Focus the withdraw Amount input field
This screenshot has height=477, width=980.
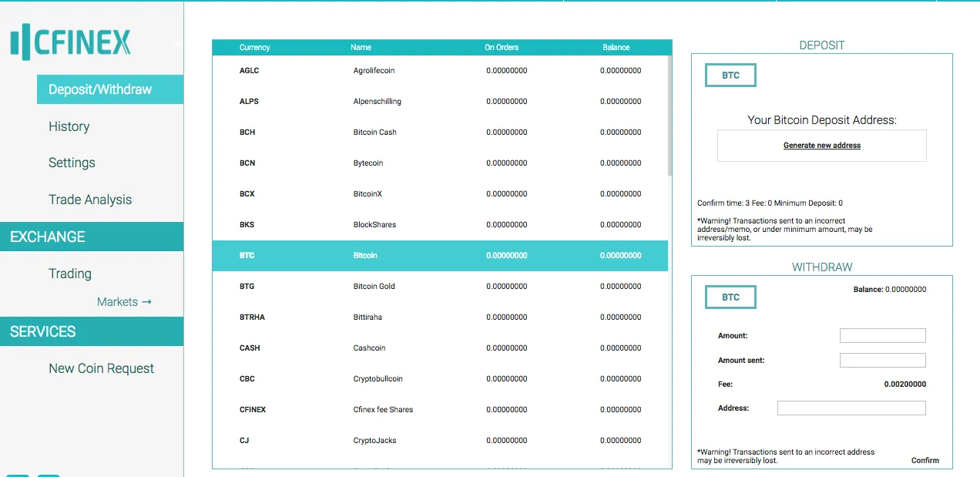click(883, 336)
